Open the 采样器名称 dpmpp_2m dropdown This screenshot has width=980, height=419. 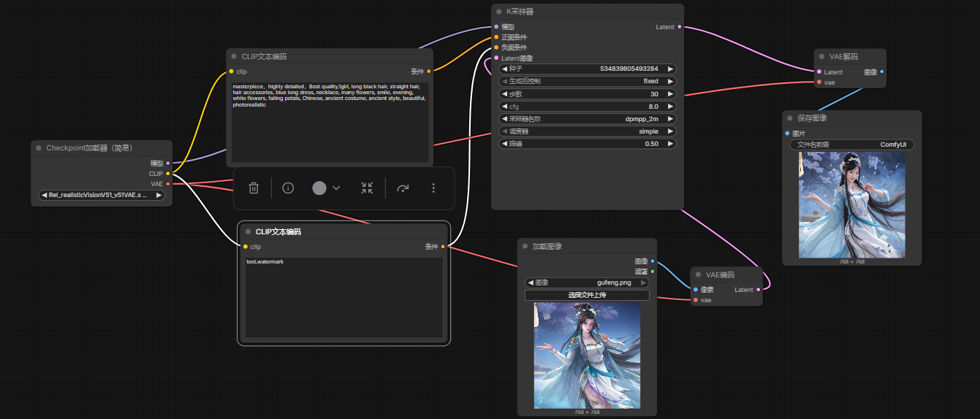pyautogui.click(x=588, y=119)
